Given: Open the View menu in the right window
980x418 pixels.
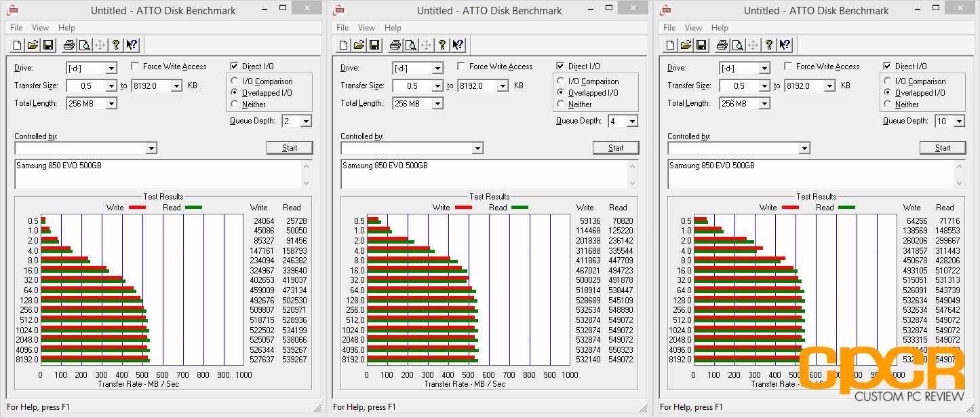Looking at the screenshot, I should coord(693,28).
